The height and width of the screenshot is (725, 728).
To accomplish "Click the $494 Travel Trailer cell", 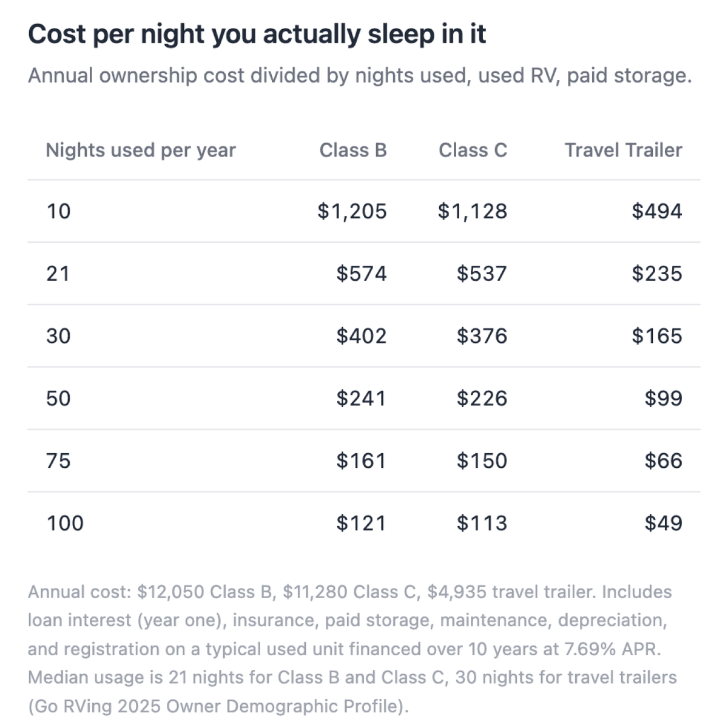I will (x=656, y=211).
